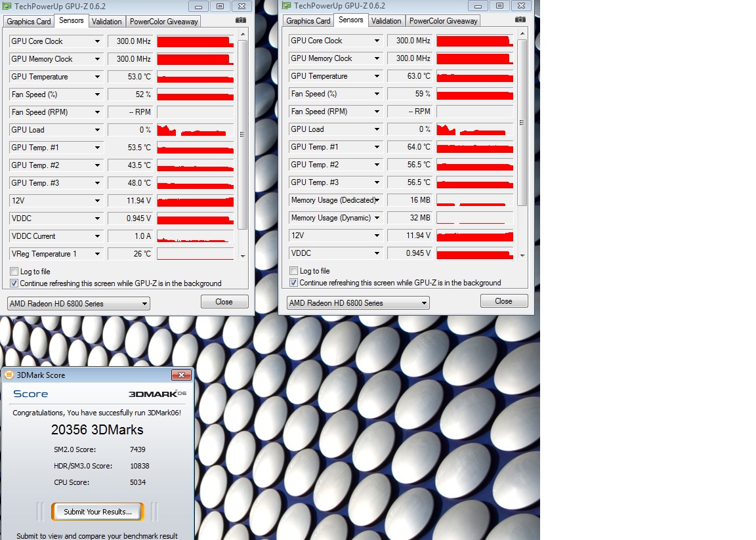Click the 20356 3DMarks score text
The width and height of the screenshot is (756, 540).
(97, 430)
